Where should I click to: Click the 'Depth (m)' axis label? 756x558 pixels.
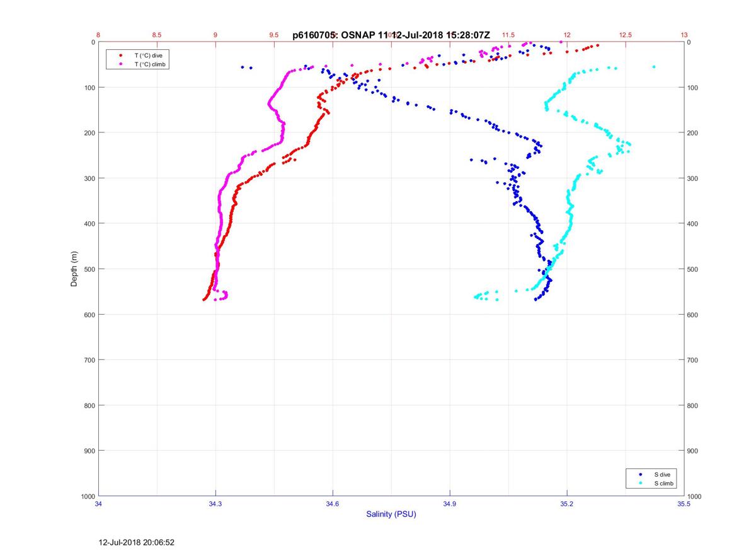point(74,269)
